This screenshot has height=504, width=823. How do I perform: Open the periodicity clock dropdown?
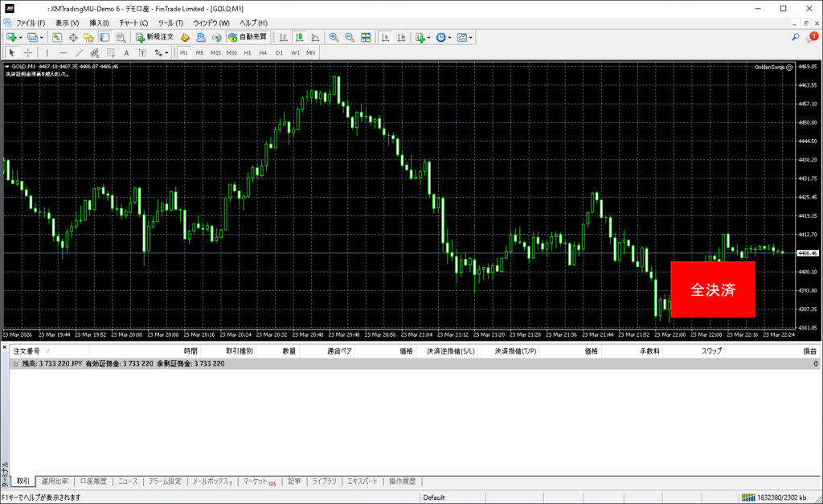pyautogui.click(x=450, y=37)
